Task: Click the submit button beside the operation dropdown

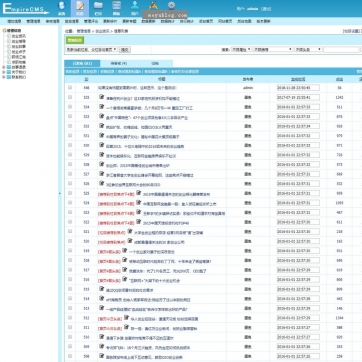Action: click(125, 49)
